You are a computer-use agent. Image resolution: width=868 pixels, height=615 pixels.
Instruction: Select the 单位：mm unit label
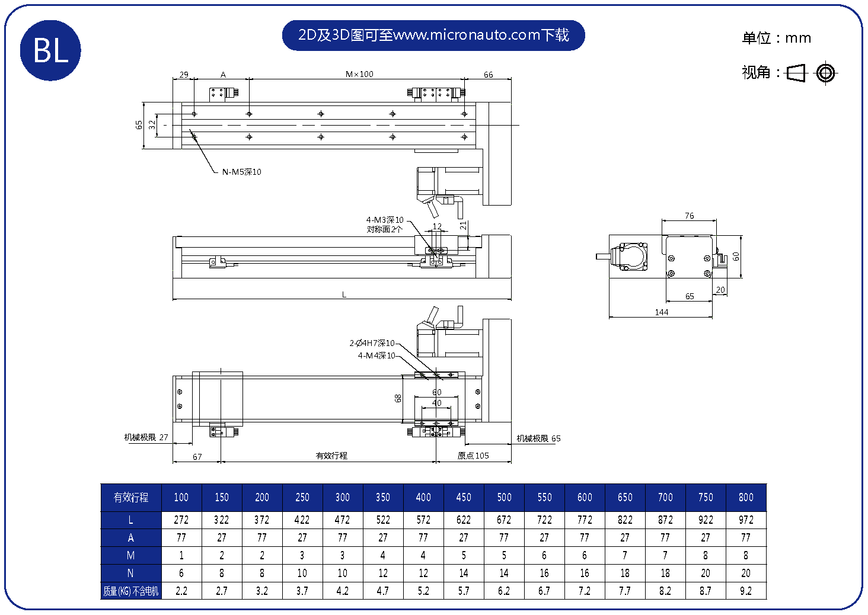[x=776, y=39]
